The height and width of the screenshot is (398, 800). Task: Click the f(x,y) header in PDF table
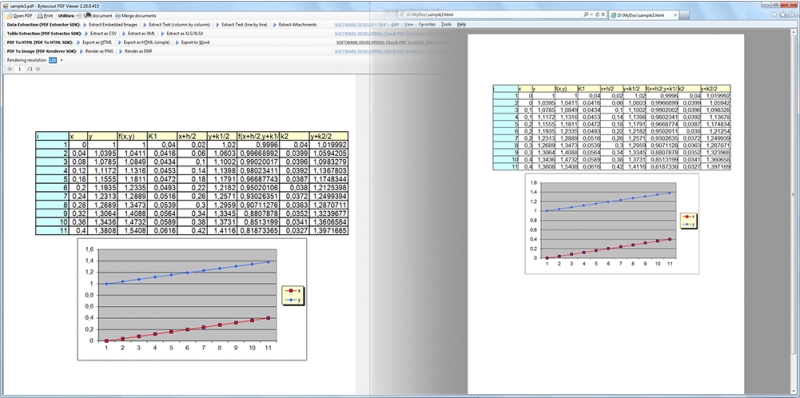coord(132,136)
